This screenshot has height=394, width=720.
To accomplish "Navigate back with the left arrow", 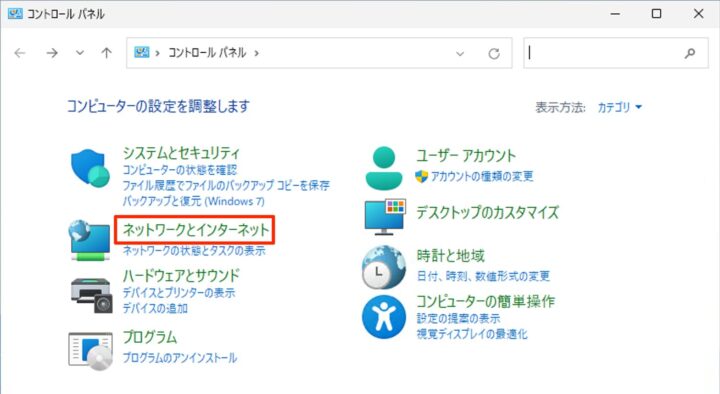I will point(20,53).
